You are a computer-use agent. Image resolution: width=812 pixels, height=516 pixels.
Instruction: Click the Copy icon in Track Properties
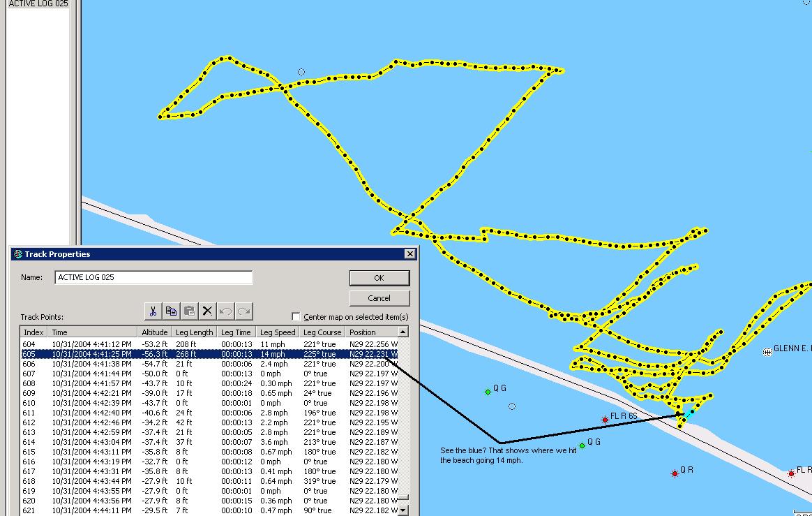click(x=171, y=311)
